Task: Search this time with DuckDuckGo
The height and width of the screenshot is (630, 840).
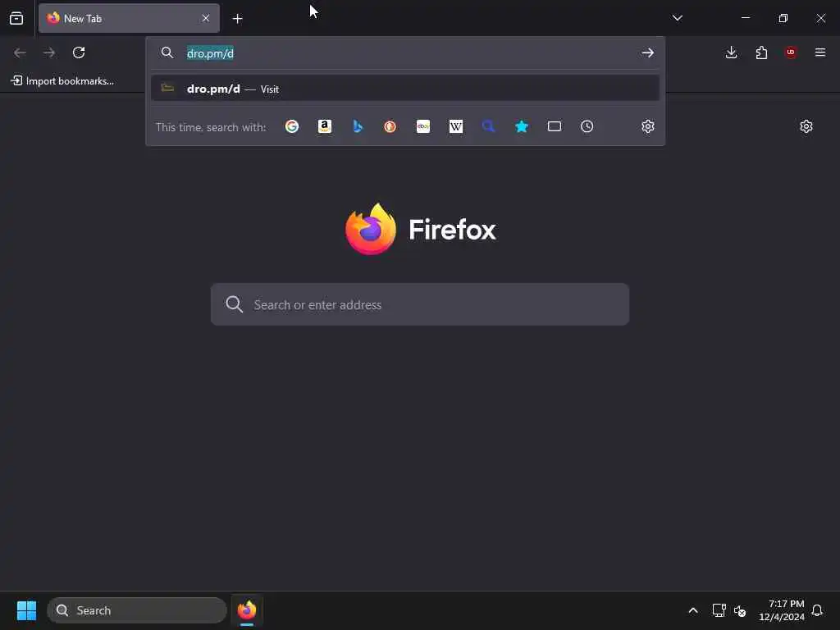Action: click(x=390, y=126)
